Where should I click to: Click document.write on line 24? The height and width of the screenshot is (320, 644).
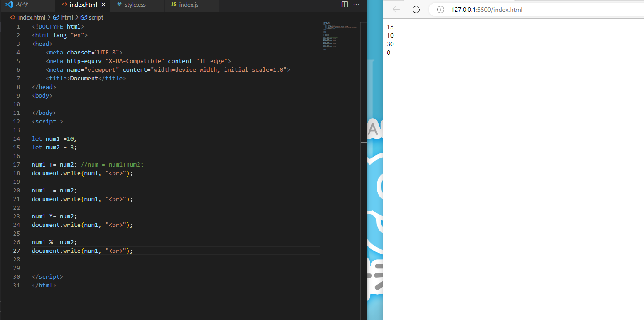pyautogui.click(x=56, y=225)
